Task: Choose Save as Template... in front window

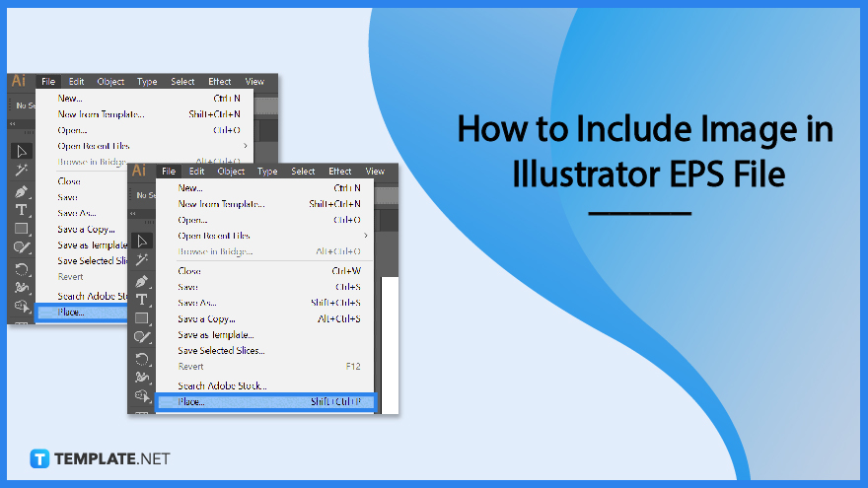Action: click(x=265, y=335)
